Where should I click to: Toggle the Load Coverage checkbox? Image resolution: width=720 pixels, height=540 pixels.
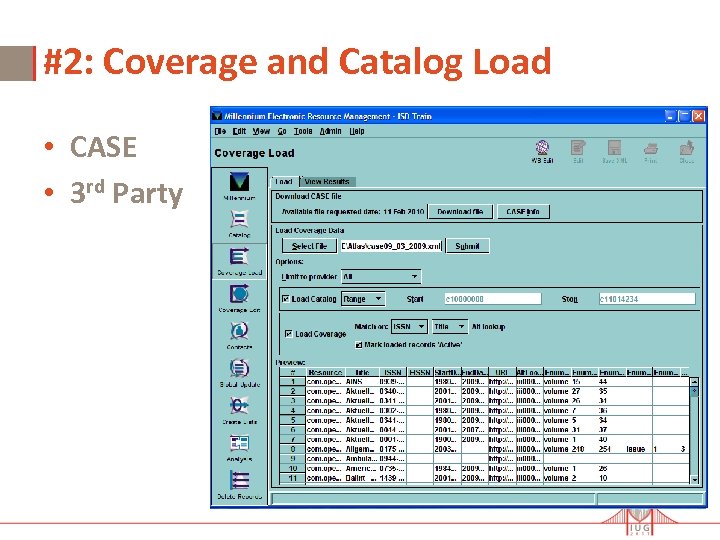point(289,334)
